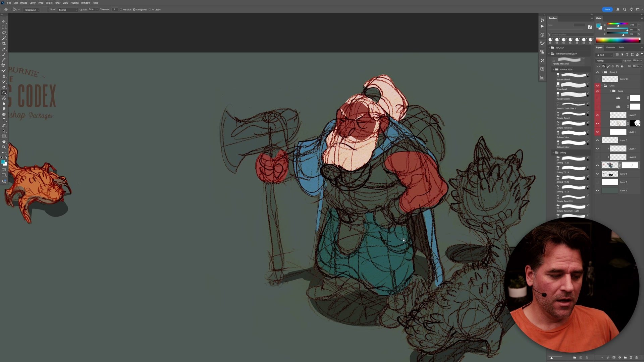
Task: Show hidden Layer 11
Action: click(x=597, y=79)
